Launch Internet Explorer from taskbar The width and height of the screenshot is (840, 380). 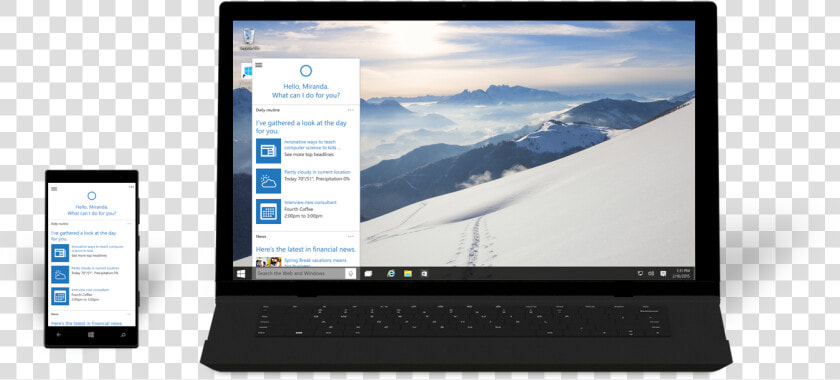(391, 273)
